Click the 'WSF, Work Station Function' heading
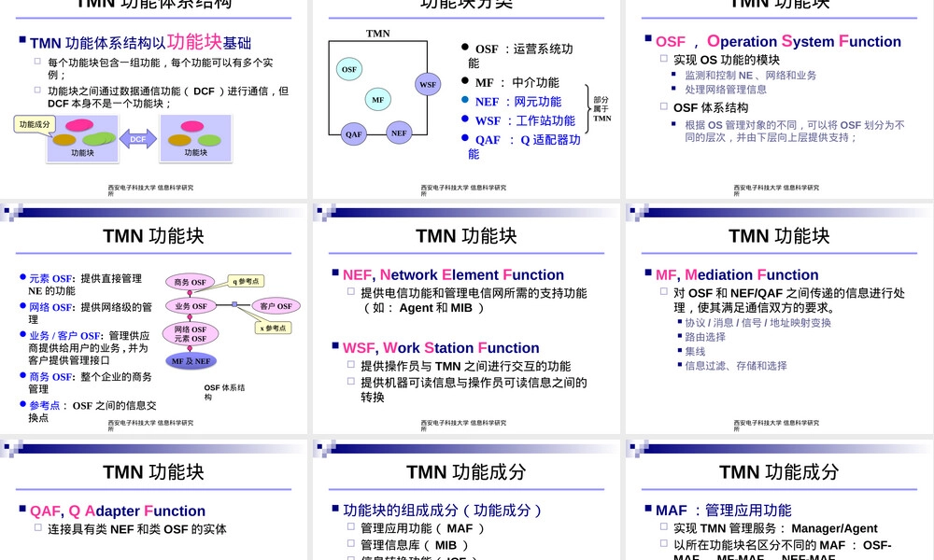The width and height of the screenshot is (934, 560). [x=441, y=347]
